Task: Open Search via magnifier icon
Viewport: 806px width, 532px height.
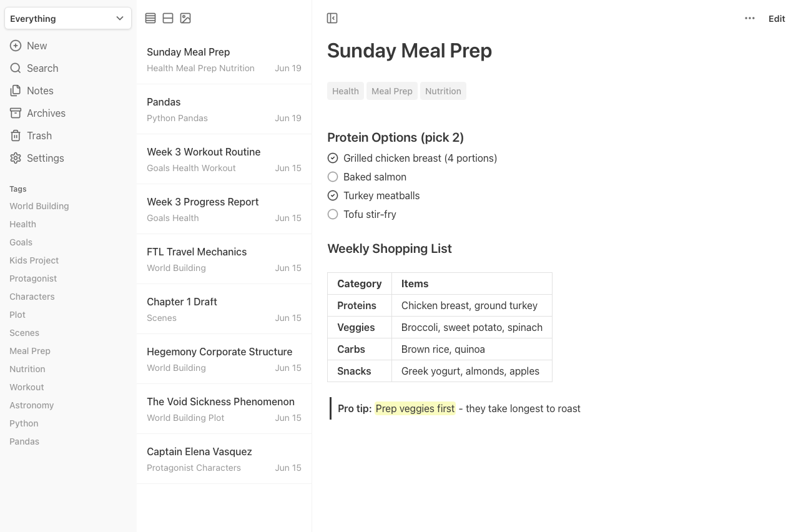Action: click(x=16, y=68)
